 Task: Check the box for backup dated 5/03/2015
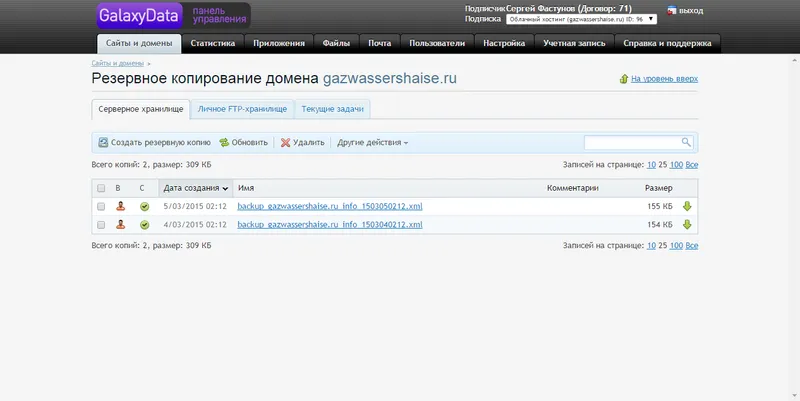point(101,207)
